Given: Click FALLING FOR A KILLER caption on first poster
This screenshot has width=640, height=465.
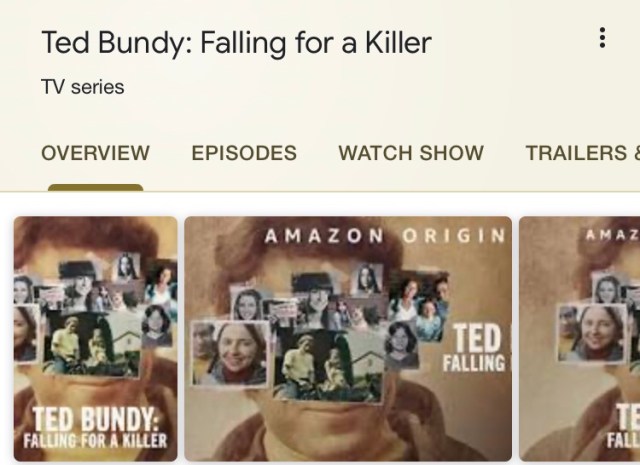Looking at the screenshot, I should 95,441.
